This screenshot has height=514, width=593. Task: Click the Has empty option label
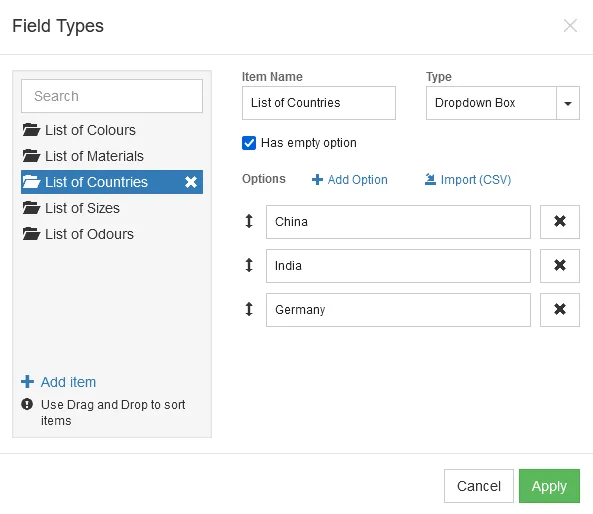(309, 143)
